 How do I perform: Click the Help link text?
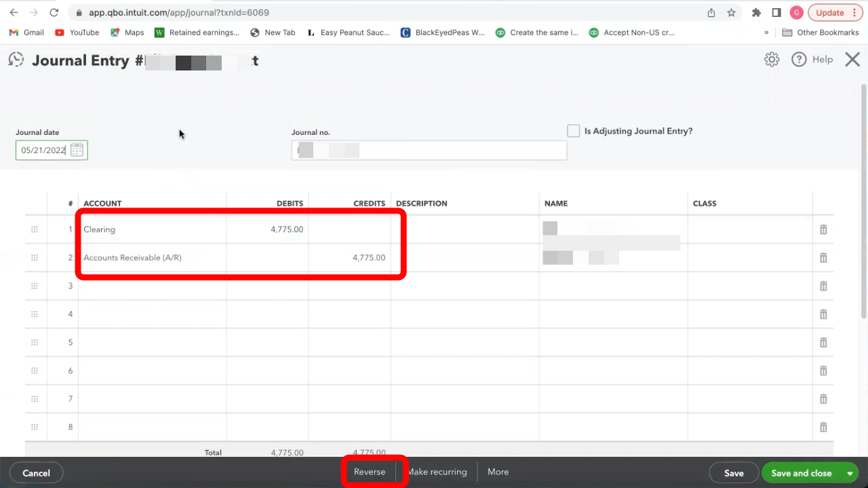(823, 60)
